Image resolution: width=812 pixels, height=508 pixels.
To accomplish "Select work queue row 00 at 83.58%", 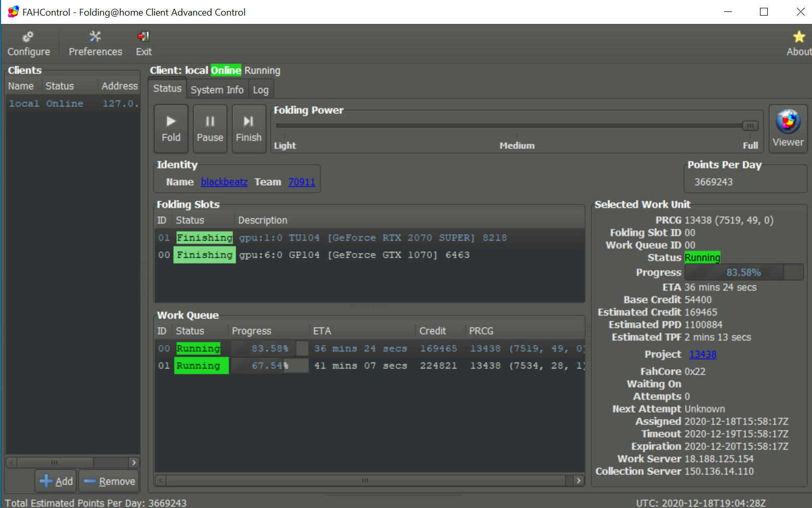I will tap(369, 348).
